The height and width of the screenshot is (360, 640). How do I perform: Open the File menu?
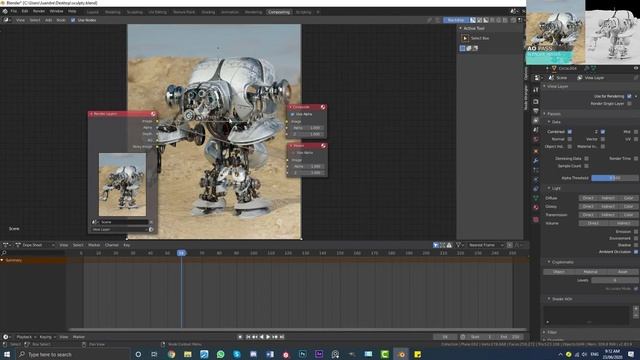pos(14,11)
